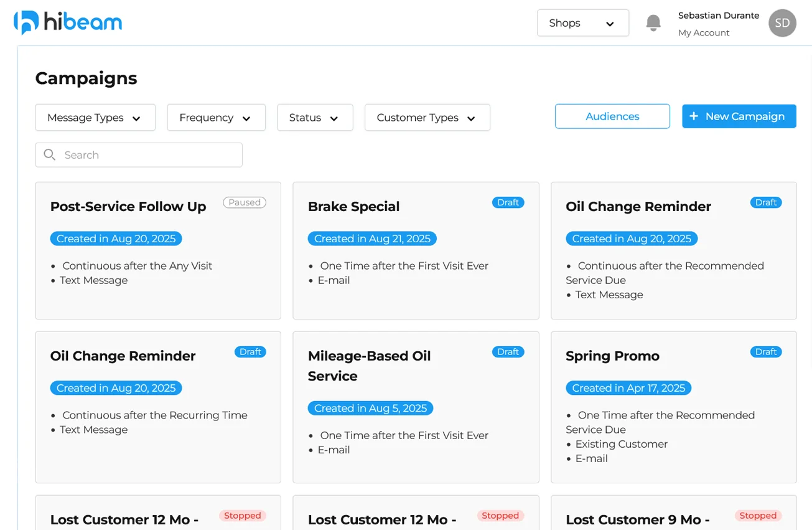The width and height of the screenshot is (812, 530).
Task: Expand the Message Types filter
Action: click(95, 118)
